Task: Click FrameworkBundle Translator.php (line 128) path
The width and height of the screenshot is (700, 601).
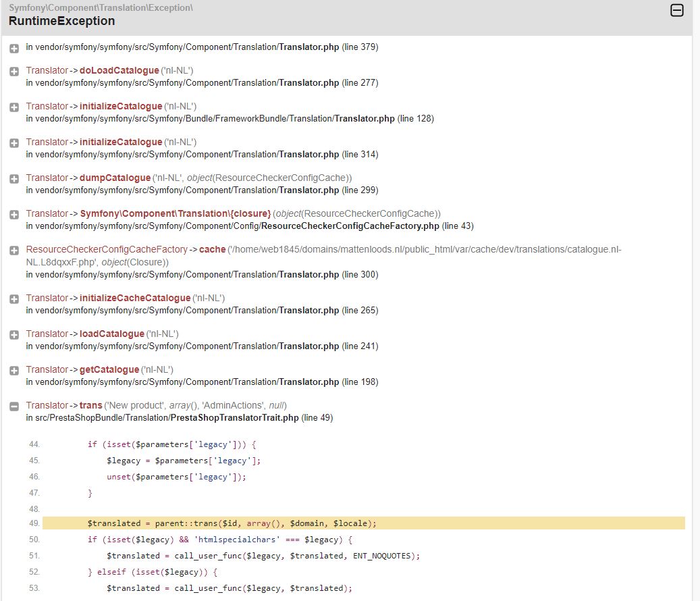Action: 230,118
